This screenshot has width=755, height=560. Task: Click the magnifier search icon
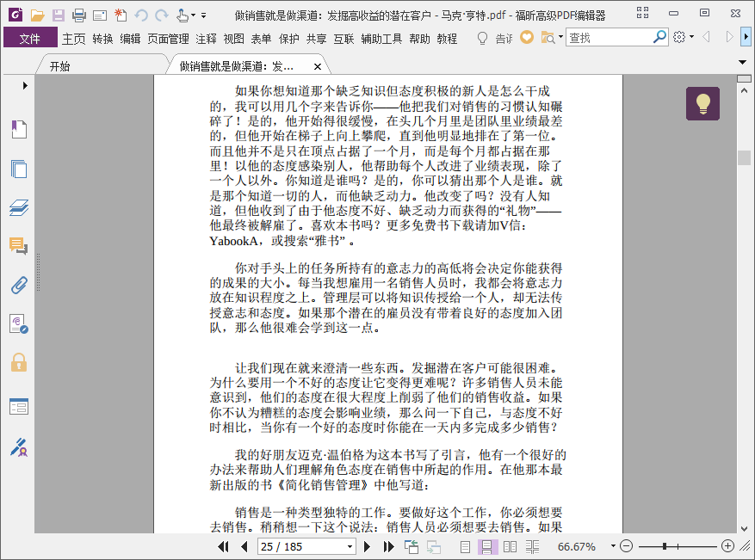point(659,37)
